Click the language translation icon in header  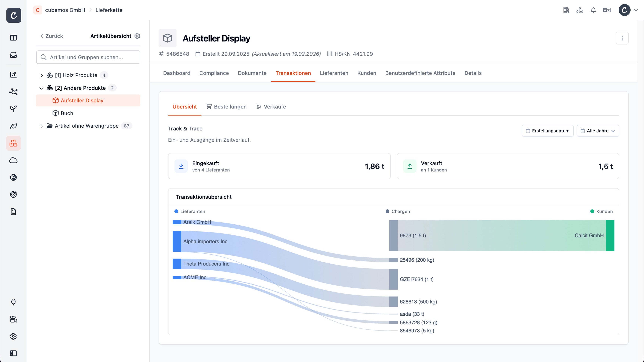[606, 10]
